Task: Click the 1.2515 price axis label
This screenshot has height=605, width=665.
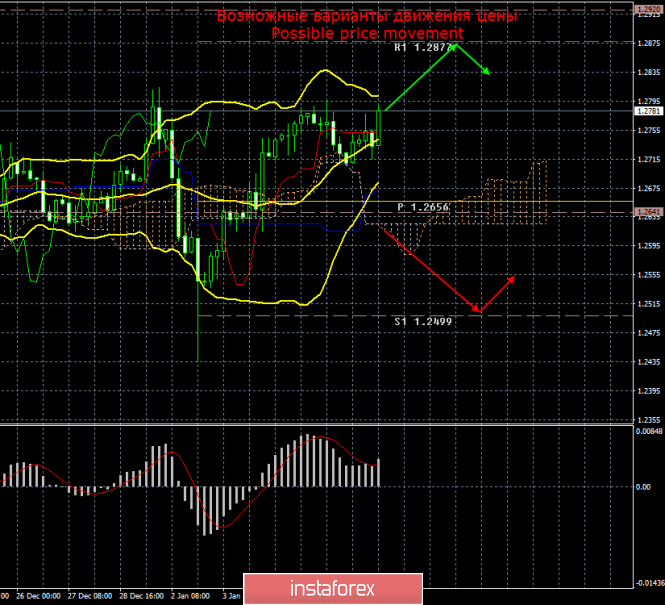Action: [649, 304]
